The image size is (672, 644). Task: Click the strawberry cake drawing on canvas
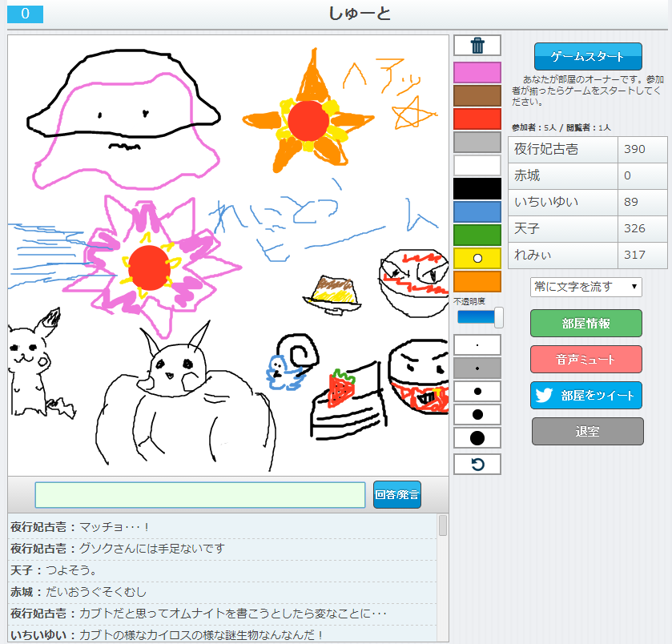point(349,400)
